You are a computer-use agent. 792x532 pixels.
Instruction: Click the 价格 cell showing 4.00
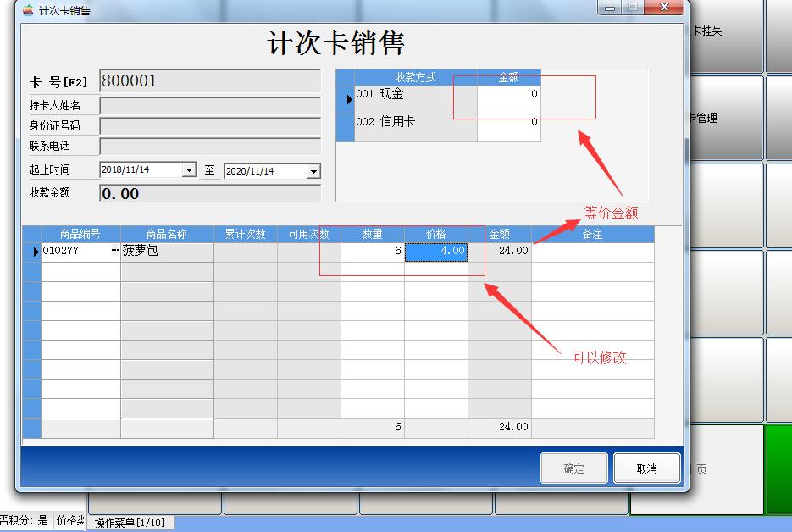(438, 251)
